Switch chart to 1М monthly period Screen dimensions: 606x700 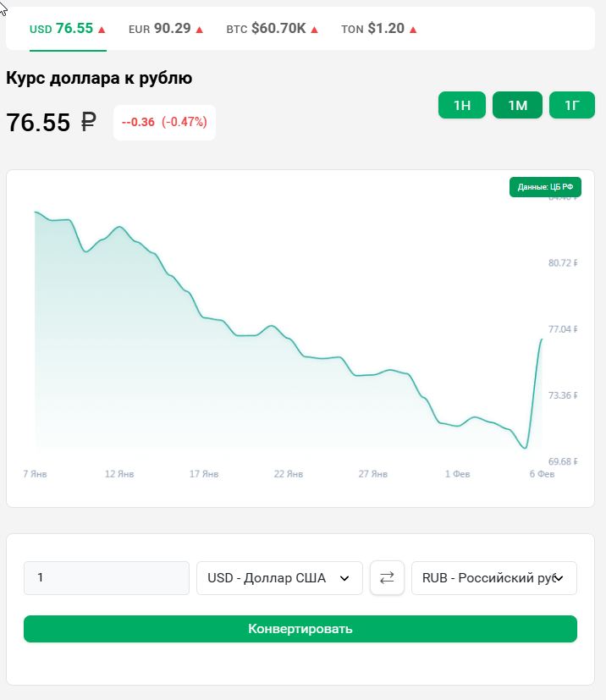point(517,105)
